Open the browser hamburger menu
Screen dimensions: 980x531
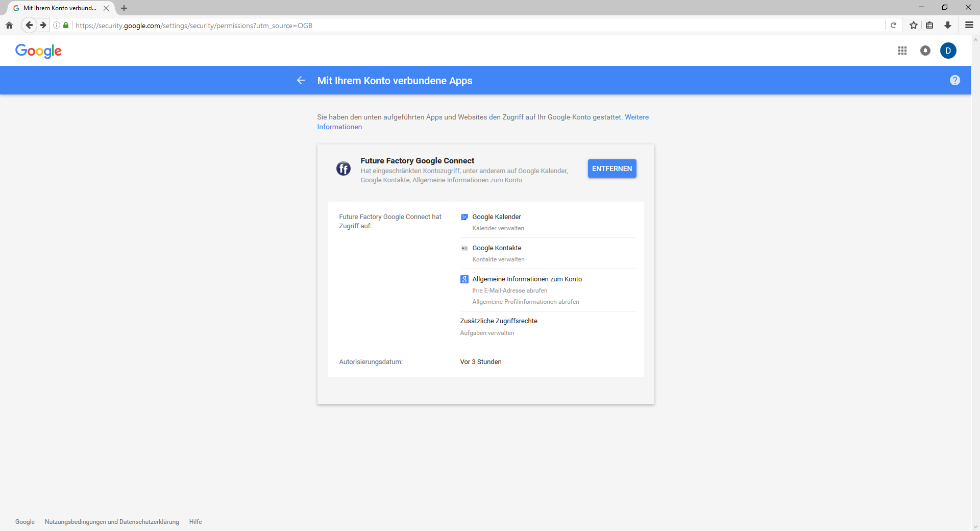(x=969, y=25)
